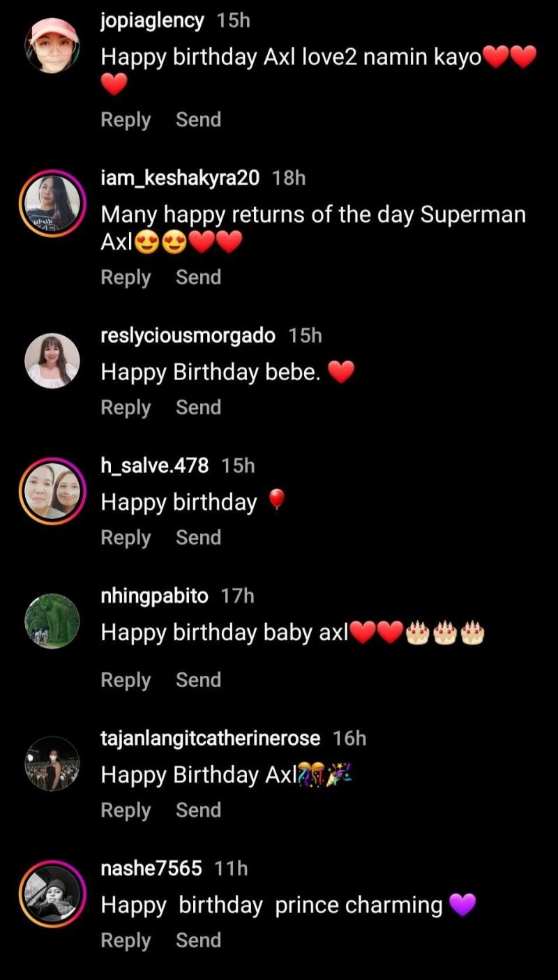Screen dimensions: 558x980
Task: Open the nashe7565 username link
Action: click(151, 868)
